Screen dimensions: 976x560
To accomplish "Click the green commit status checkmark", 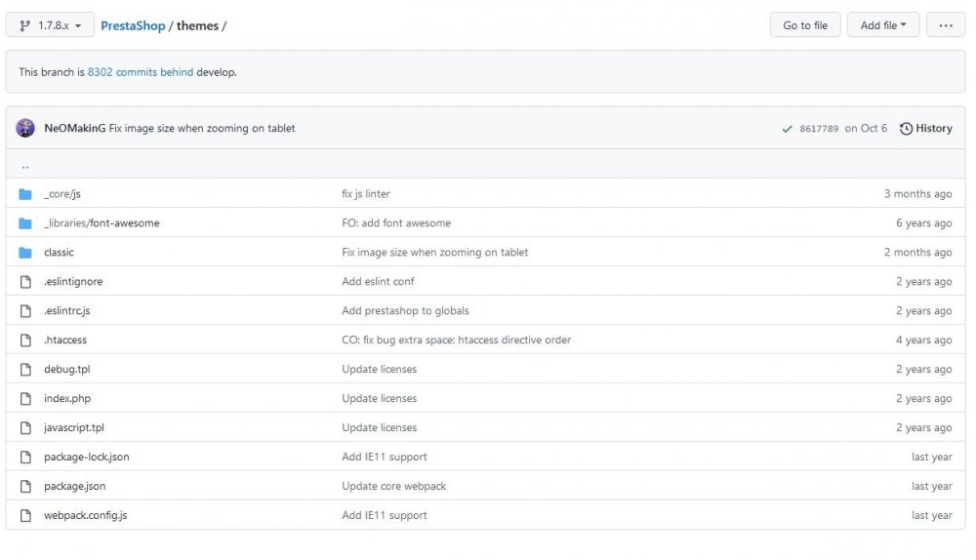I will point(787,129).
